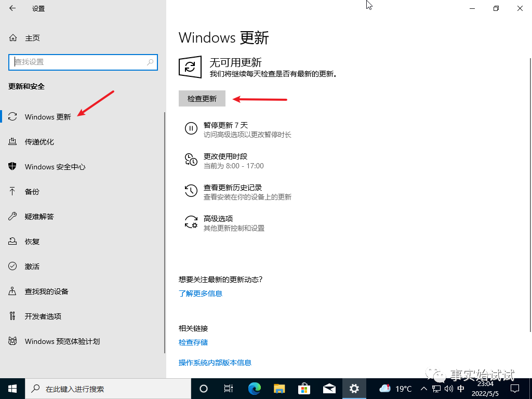
Task: Click the gear-sync icon for 高级选项
Action: point(191,222)
